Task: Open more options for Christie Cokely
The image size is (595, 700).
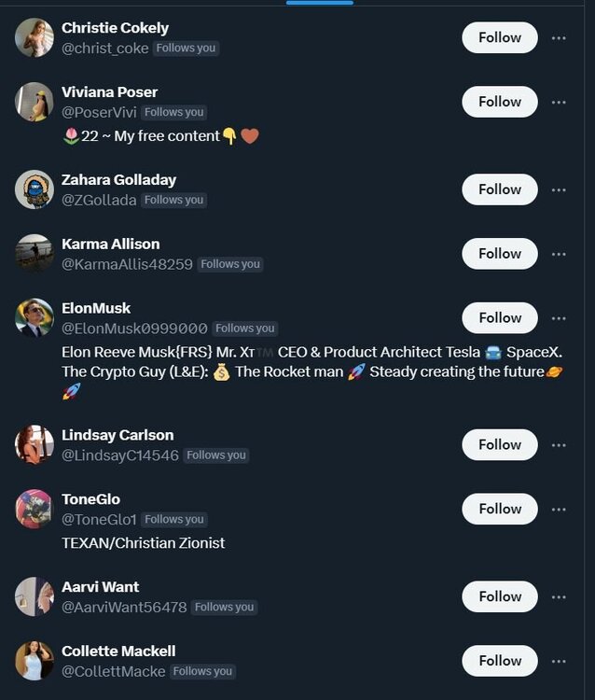Action: [x=559, y=38]
